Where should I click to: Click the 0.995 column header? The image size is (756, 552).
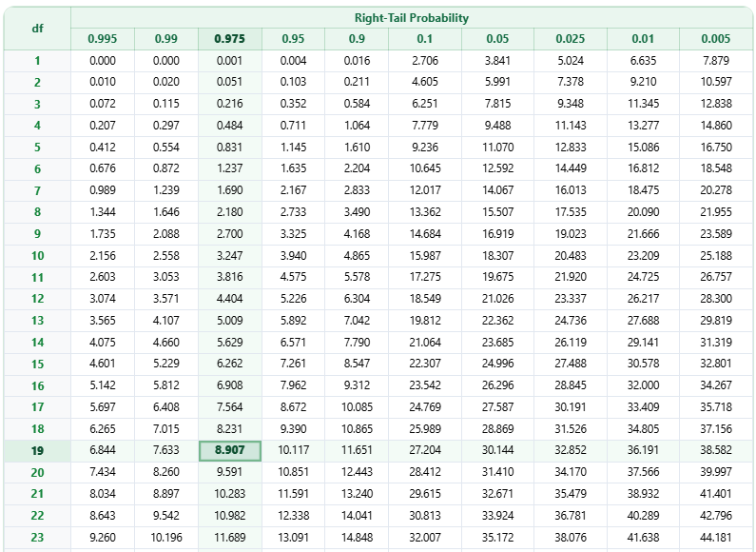103,39
